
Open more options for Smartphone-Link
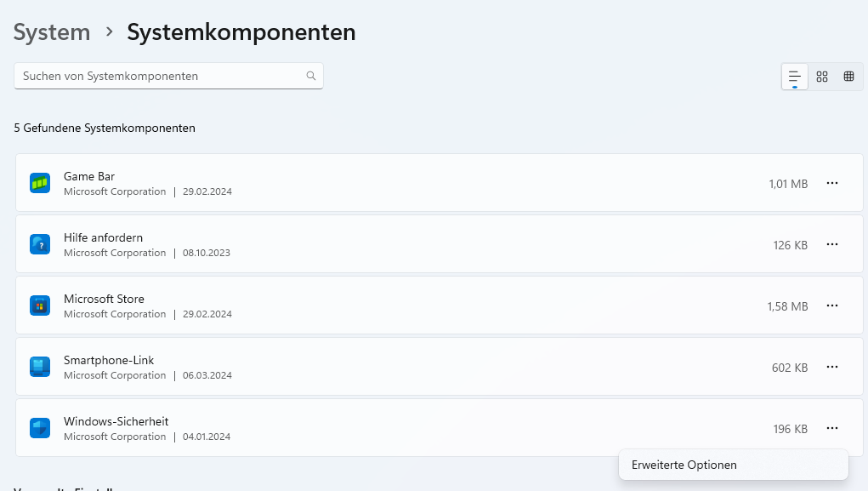tap(832, 367)
